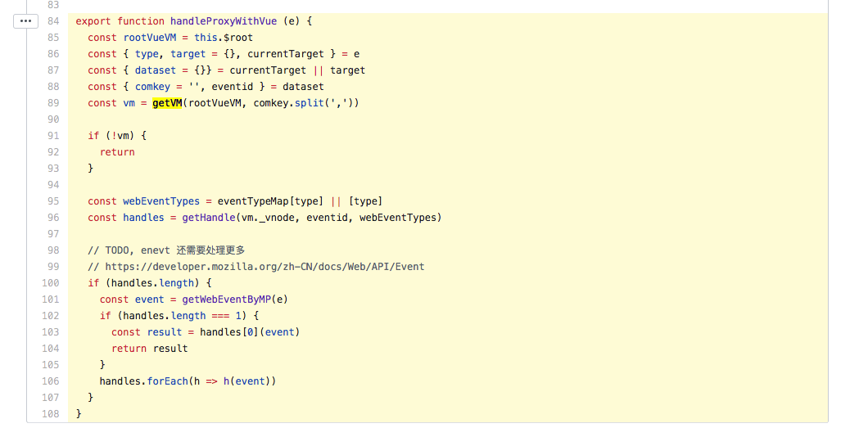Click the forEach method on line 106
868x428 pixels.
[168, 381]
